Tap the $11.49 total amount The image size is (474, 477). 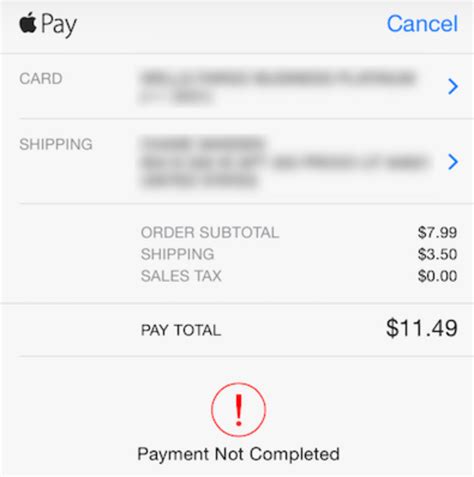point(422,328)
